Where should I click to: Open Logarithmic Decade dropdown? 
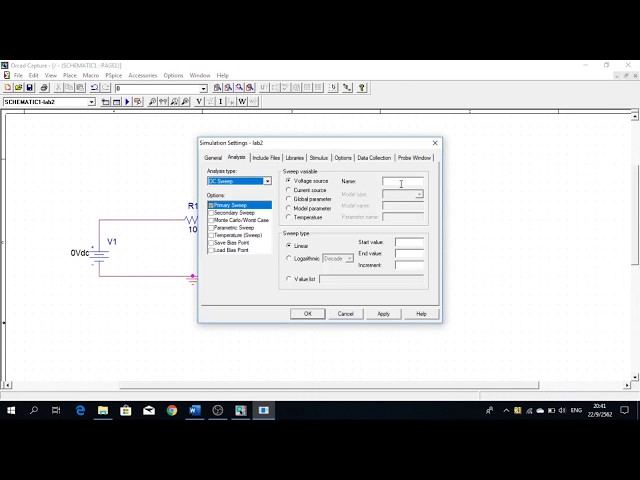(349, 259)
